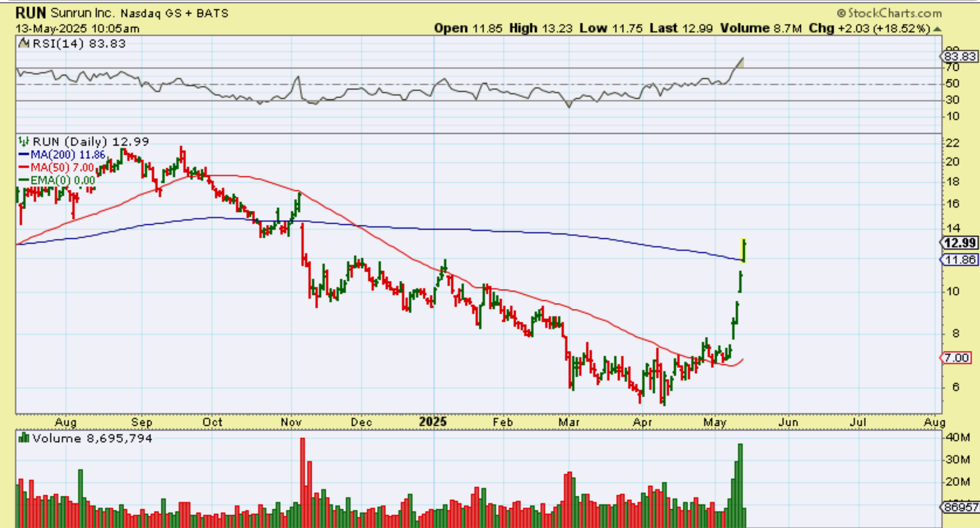Click the Low 11.75 value
Screen dimensions: 980x528
coord(611,29)
